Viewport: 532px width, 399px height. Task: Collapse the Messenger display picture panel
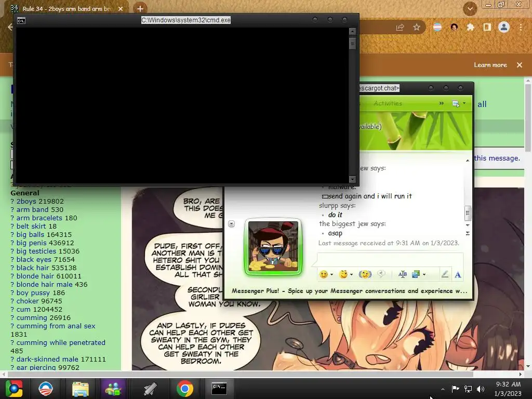click(x=231, y=223)
